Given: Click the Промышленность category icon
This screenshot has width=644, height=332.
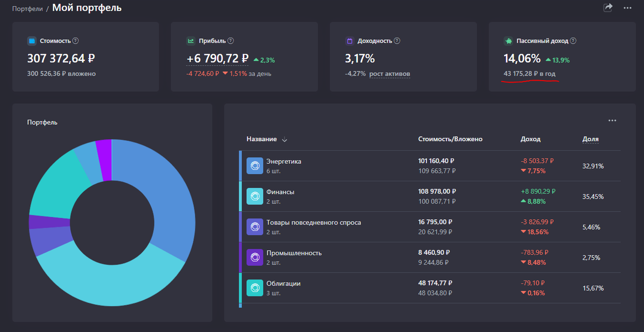Looking at the screenshot, I should tap(254, 257).
